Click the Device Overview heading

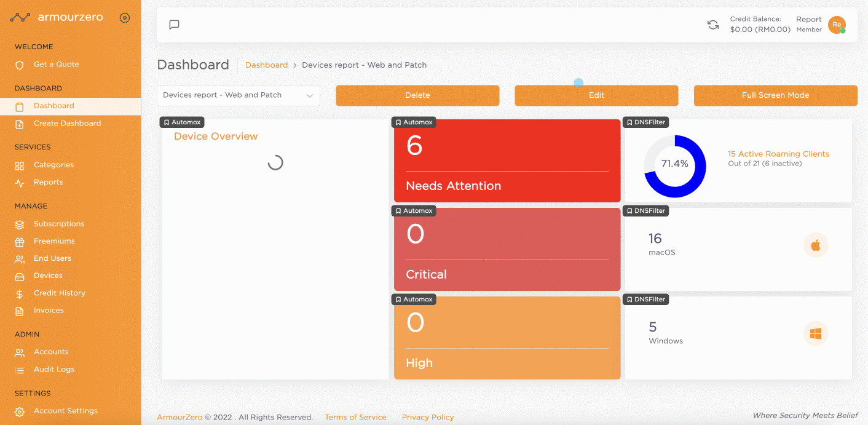click(x=216, y=137)
